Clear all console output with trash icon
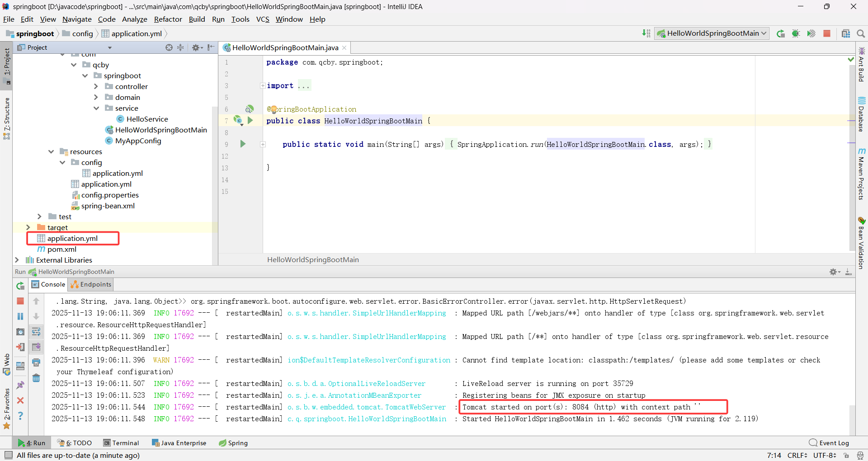868x461 pixels. click(36, 378)
